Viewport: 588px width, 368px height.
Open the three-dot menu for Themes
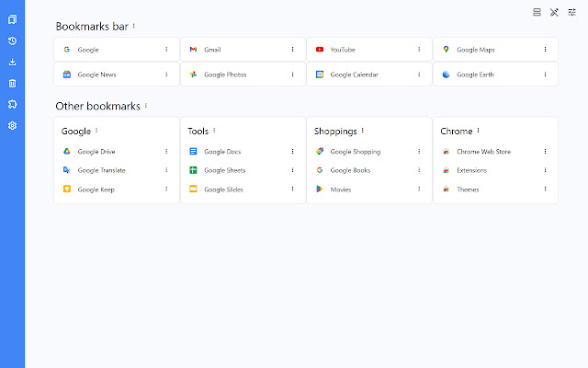point(545,189)
